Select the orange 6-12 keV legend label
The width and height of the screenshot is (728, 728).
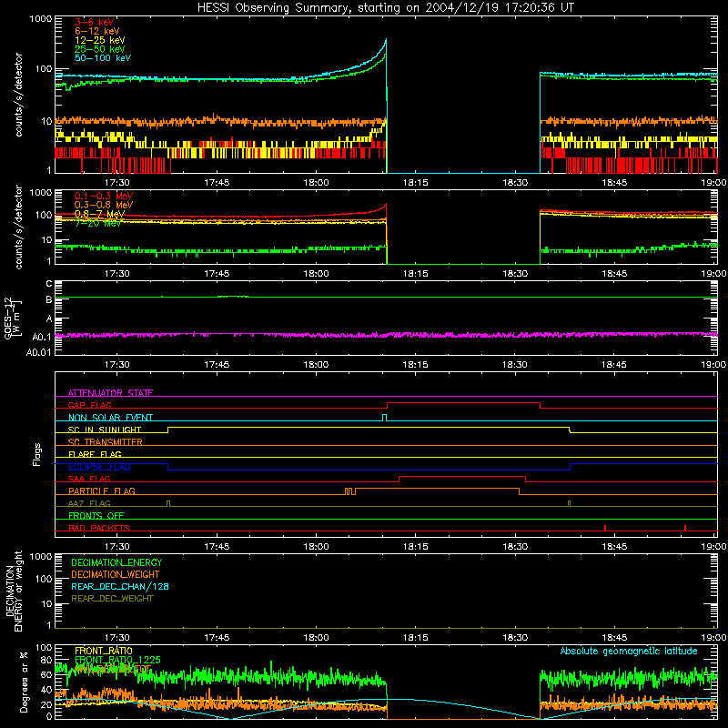[96, 31]
